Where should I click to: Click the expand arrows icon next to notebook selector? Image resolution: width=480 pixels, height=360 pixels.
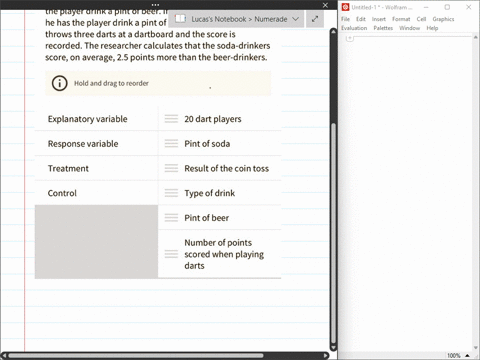pyautogui.click(x=315, y=19)
